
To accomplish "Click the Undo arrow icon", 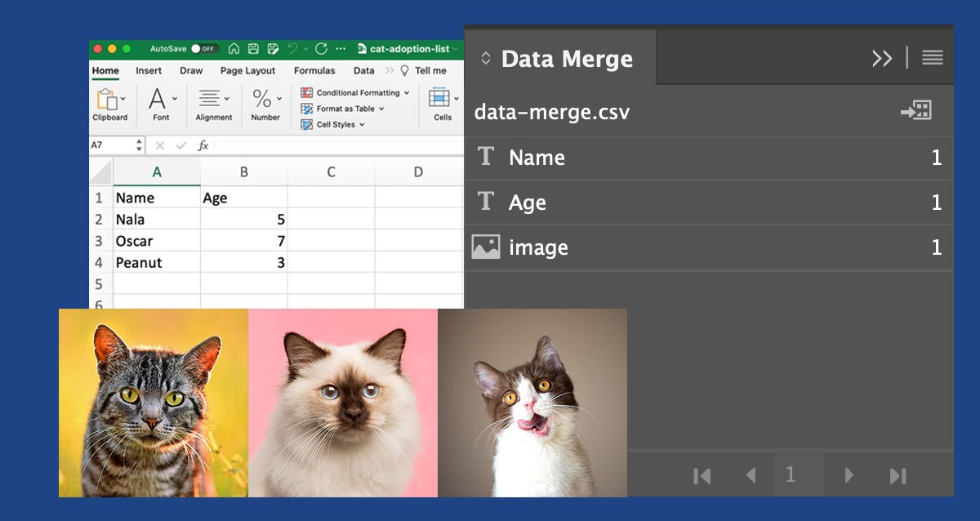I will point(292,49).
